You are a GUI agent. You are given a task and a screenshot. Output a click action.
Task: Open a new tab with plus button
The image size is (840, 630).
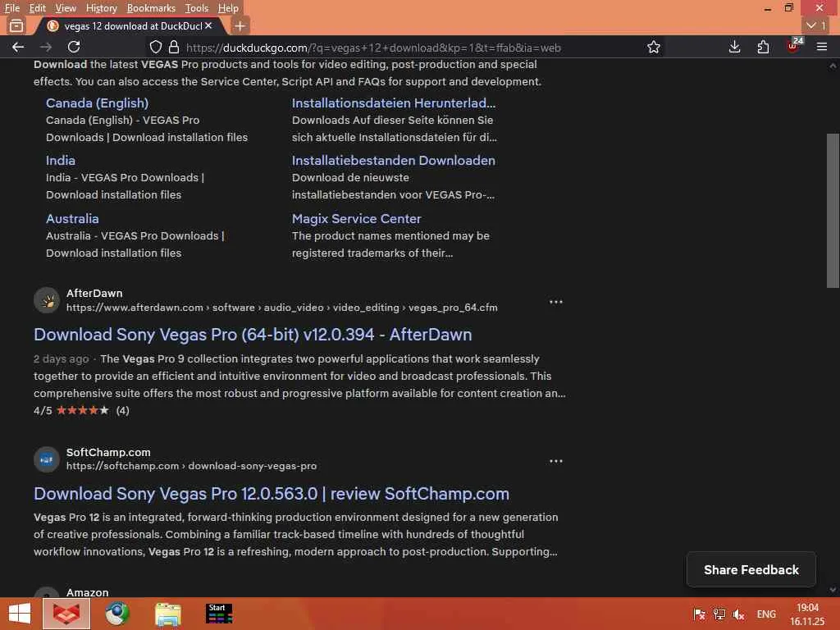pos(240,25)
